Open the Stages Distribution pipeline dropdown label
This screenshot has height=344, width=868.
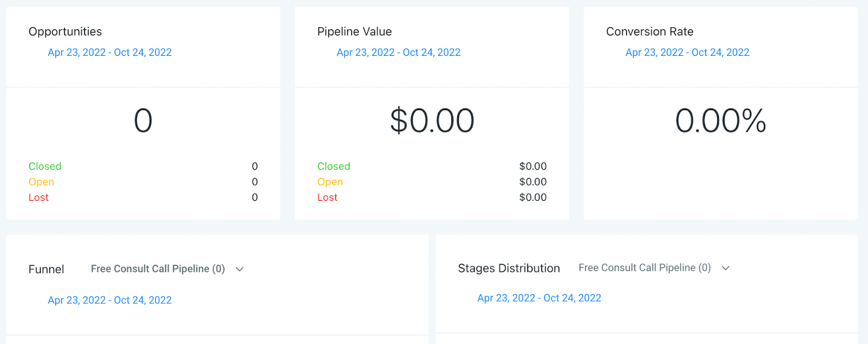(644, 268)
